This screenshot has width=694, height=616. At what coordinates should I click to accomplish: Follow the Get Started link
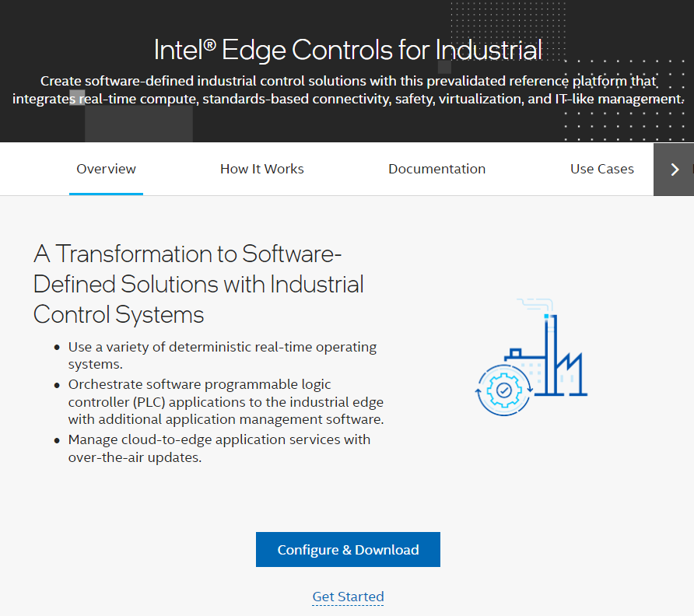[348, 597]
